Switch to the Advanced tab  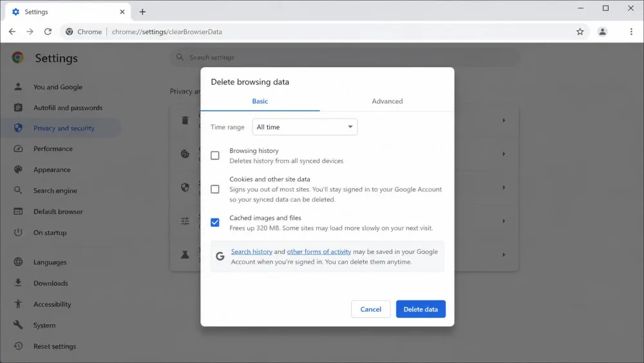tap(387, 101)
